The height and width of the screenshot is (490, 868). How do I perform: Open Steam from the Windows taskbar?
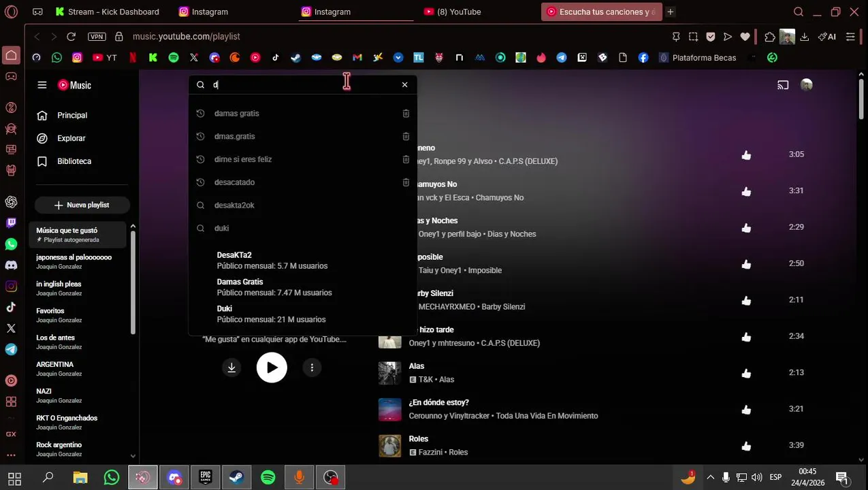pos(237,478)
